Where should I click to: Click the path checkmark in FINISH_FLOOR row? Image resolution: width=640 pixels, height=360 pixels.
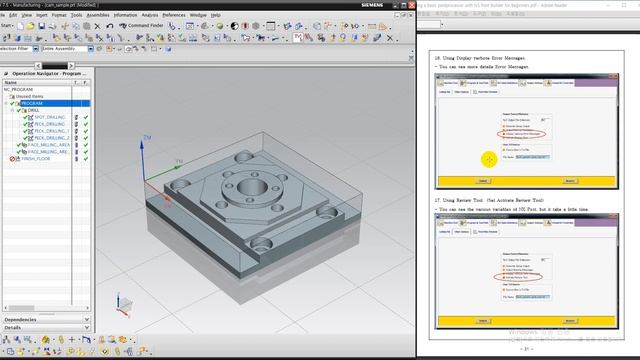tap(86, 159)
